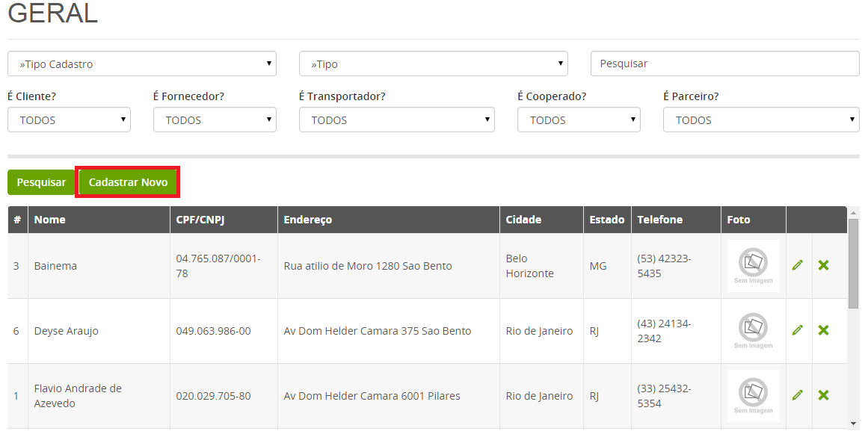This screenshot has width=868, height=443.
Task: Click the Cadastrar Novo button
Action: point(128,182)
